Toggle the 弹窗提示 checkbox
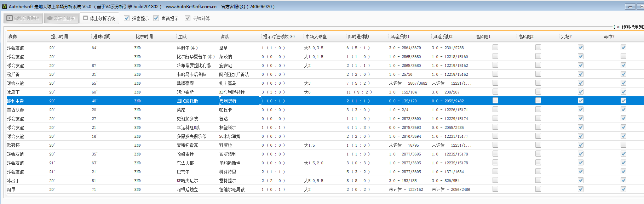The height and width of the screenshot is (204, 644). point(127,18)
